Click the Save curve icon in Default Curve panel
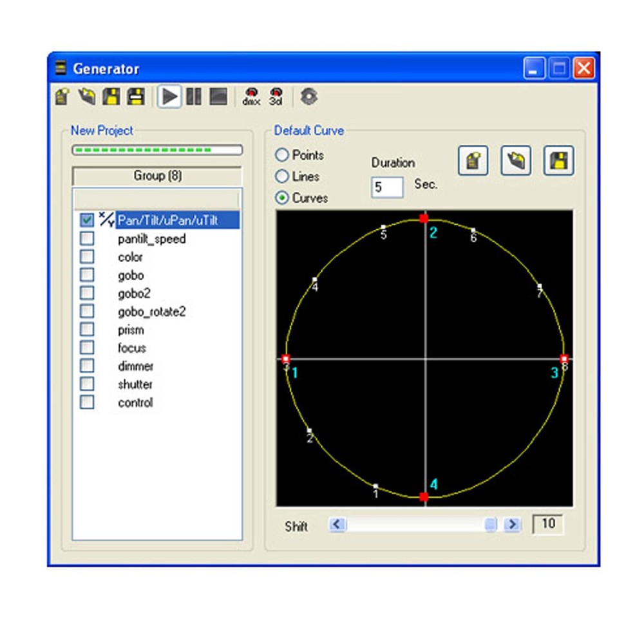 tap(558, 161)
